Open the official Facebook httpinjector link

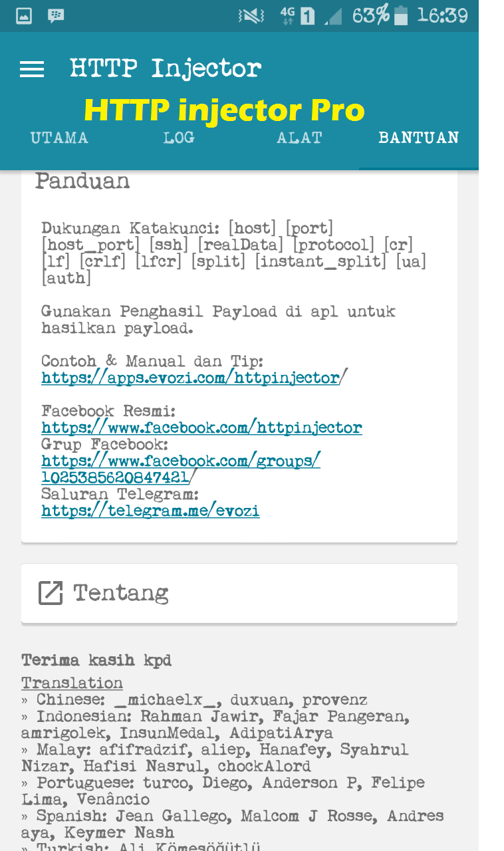[201, 427]
